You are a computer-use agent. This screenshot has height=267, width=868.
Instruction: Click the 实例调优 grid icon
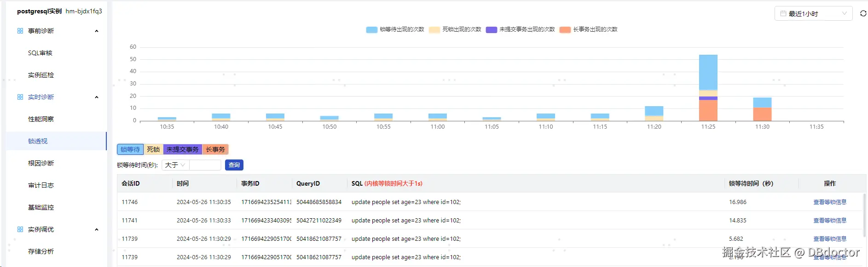tap(20, 229)
